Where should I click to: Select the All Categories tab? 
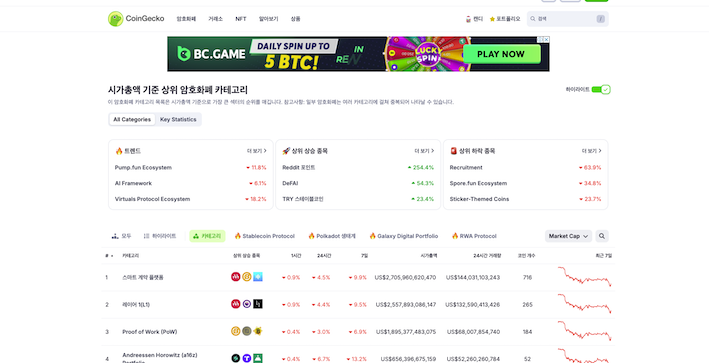click(132, 119)
